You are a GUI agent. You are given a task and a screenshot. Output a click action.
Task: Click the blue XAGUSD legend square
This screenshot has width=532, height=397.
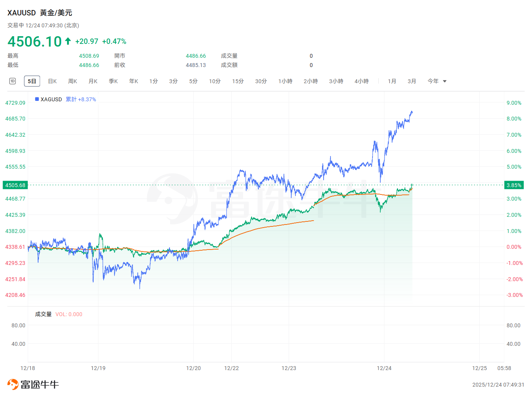[37, 99]
